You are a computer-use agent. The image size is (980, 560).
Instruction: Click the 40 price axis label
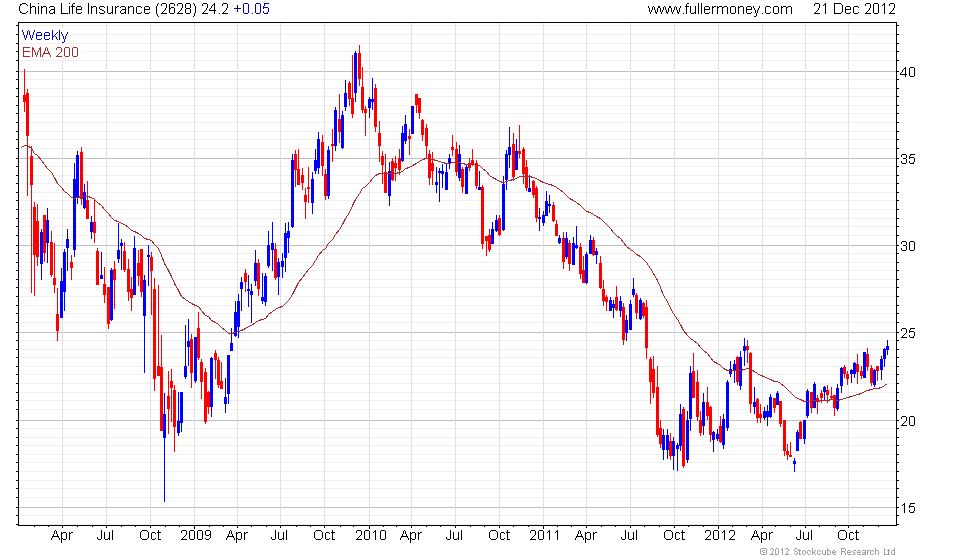(x=908, y=72)
